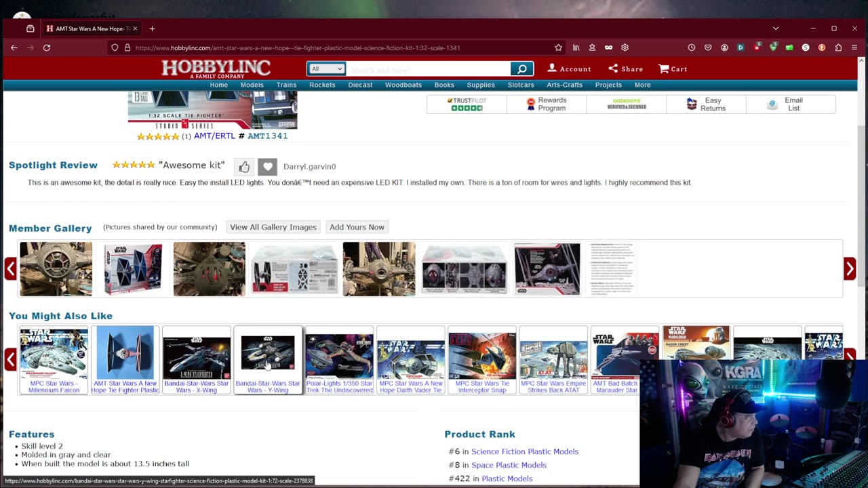Open the Firefox library icon
This screenshot has width=868, height=488.
pos(576,47)
